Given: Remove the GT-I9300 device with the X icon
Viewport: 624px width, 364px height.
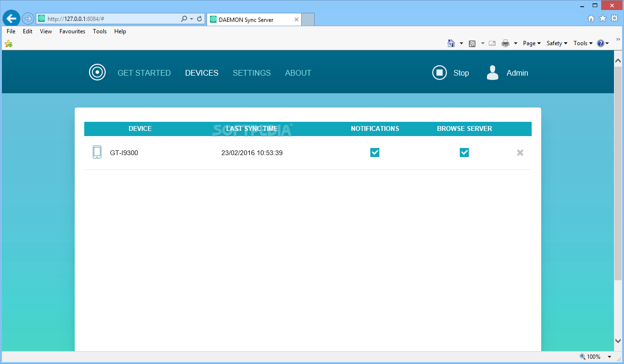Looking at the screenshot, I should pos(520,153).
